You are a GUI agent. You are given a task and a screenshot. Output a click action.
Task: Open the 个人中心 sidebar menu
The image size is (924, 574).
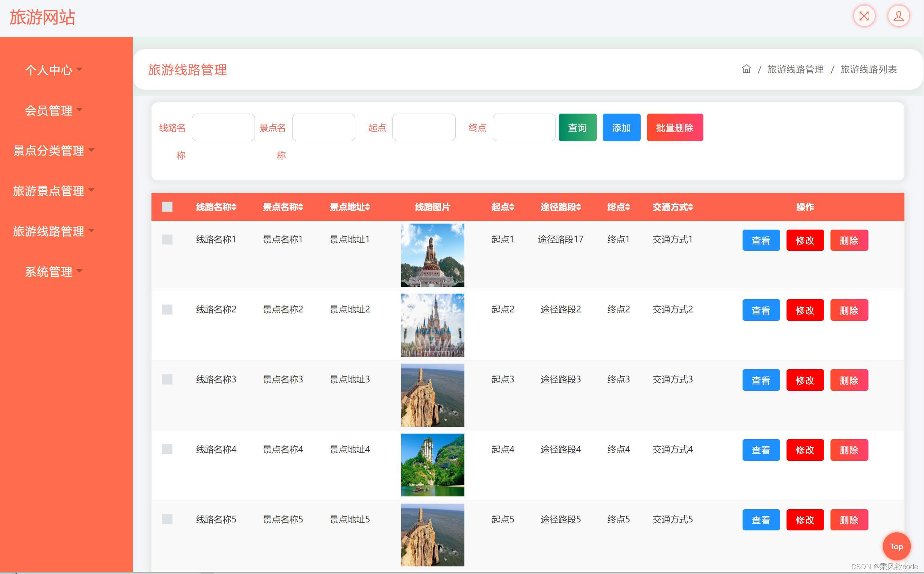coord(49,70)
